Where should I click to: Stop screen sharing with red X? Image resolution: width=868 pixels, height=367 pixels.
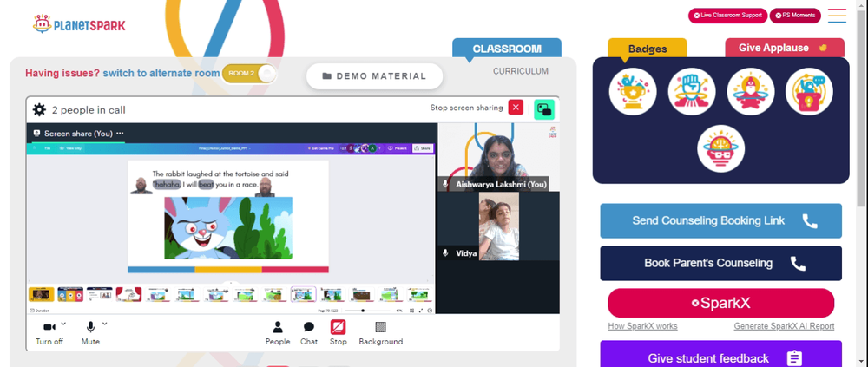(516, 108)
